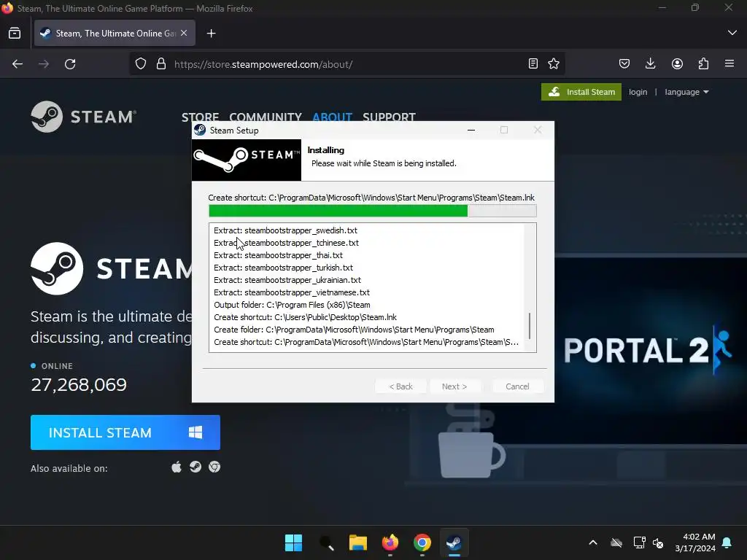Click the muted volume tray icon

pyautogui.click(x=658, y=542)
